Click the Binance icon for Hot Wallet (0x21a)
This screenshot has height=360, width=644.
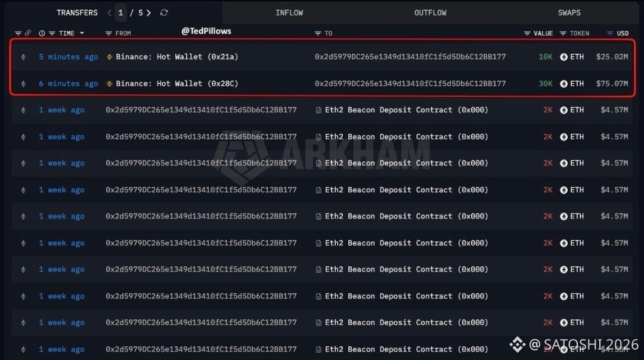109,57
